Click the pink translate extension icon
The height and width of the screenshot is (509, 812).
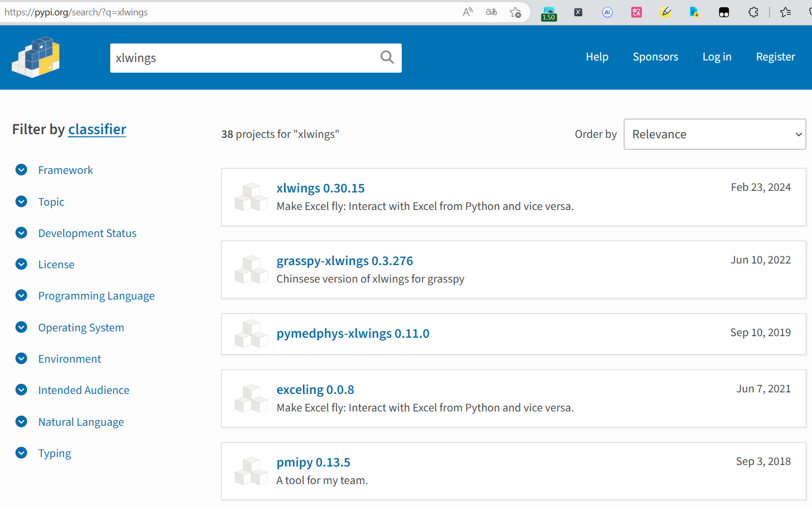tap(637, 12)
